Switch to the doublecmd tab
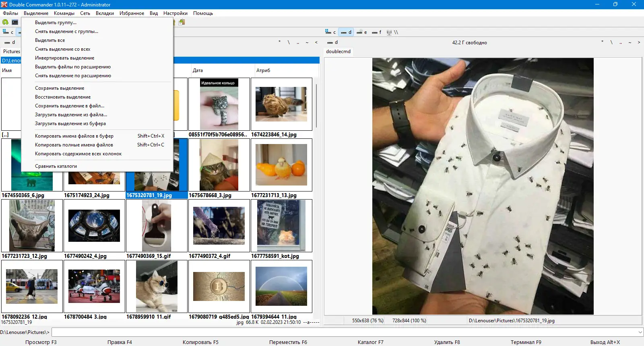Image resolution: width=644 pixels, height=346 pixels. click(338, 51)
